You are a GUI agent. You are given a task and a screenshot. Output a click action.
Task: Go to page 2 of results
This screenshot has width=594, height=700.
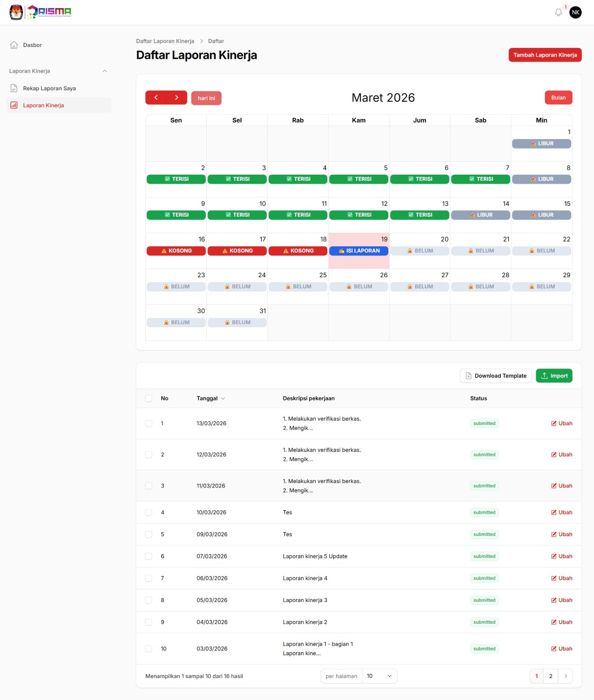(551, 676)
